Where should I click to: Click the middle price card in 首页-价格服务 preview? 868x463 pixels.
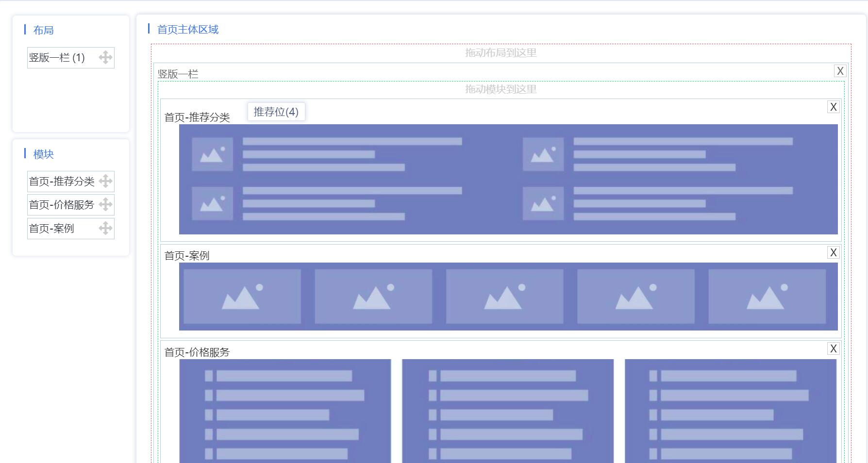(508, 413)
